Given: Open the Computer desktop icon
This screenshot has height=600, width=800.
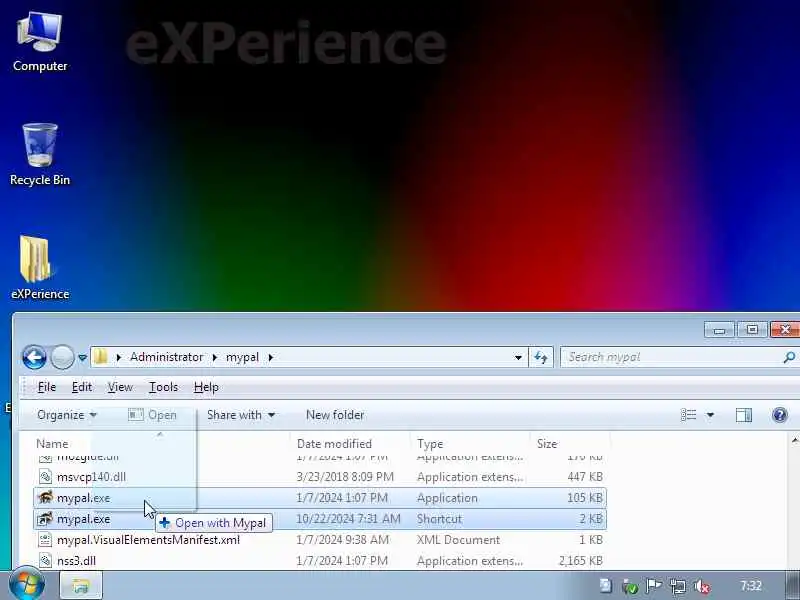Looking at the screenshot, I should click(40, 42).
